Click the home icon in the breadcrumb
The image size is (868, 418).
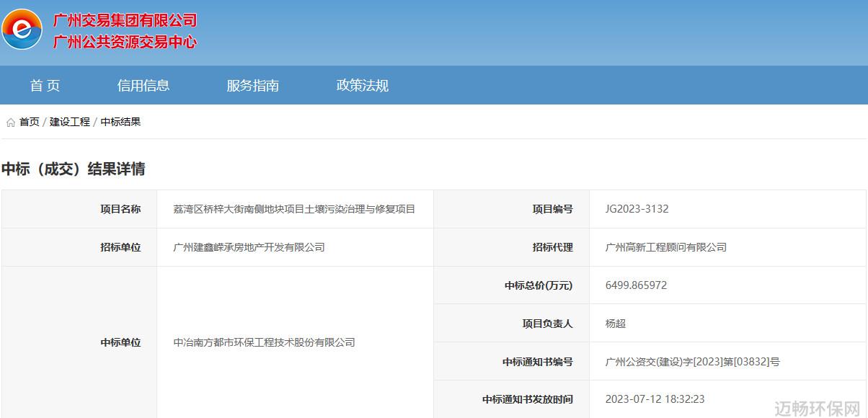[11, 123]
